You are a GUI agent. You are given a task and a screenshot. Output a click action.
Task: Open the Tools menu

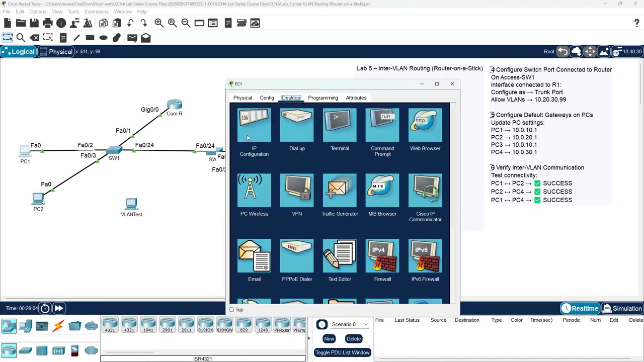point(73,12)
